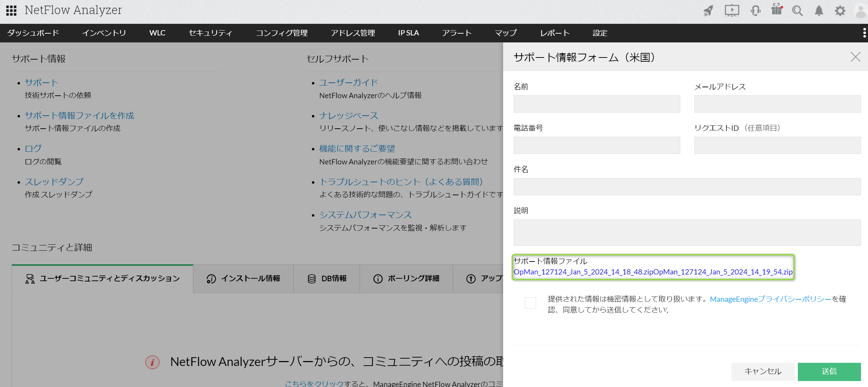This screenshot has width=868, height=387.
Task: Click the 件名 input field
Action: (687, 186)
